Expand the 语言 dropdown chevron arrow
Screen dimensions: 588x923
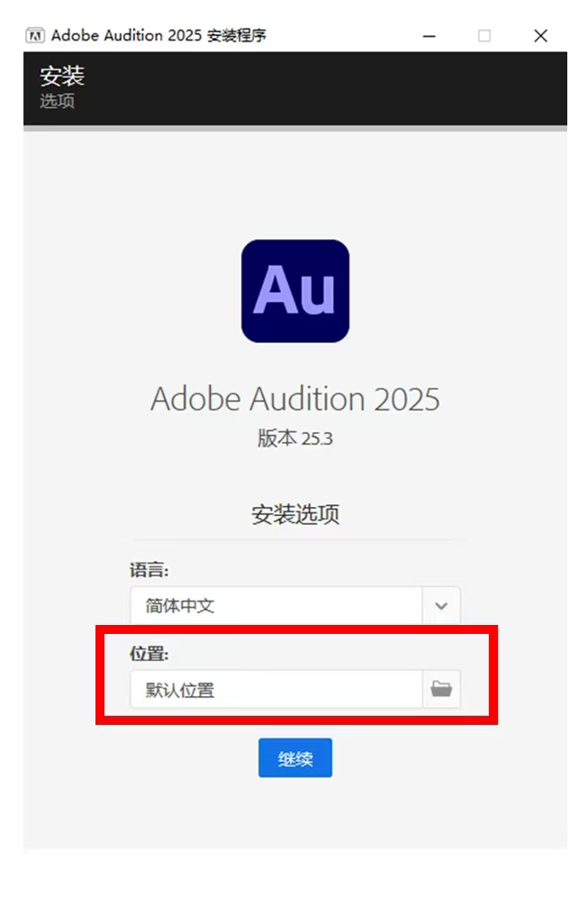[441, 605]
